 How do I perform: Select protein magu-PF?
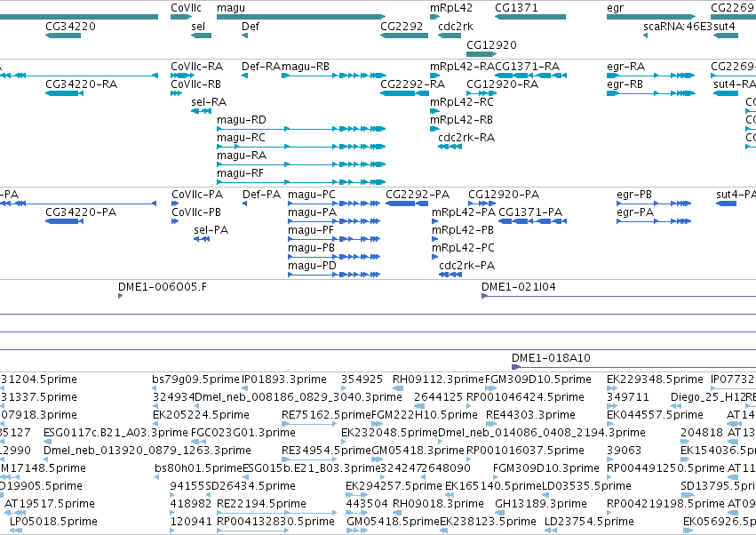coord(311,230)
